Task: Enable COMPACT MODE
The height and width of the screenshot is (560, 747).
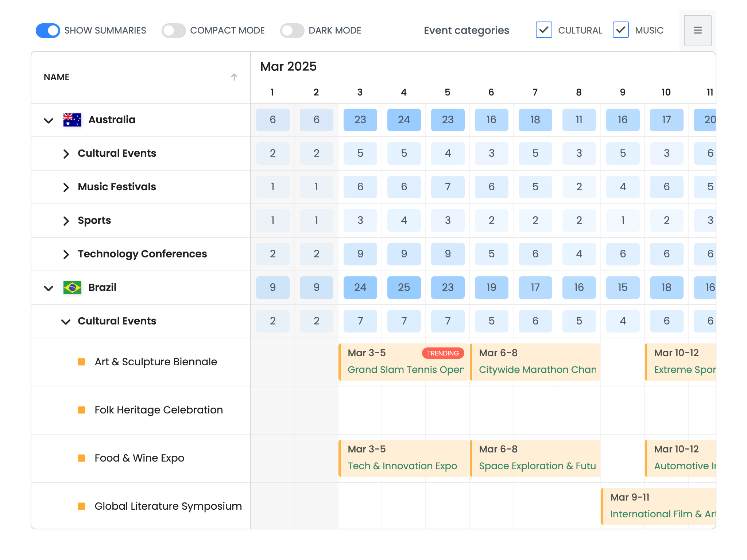Action: point(174,30)
